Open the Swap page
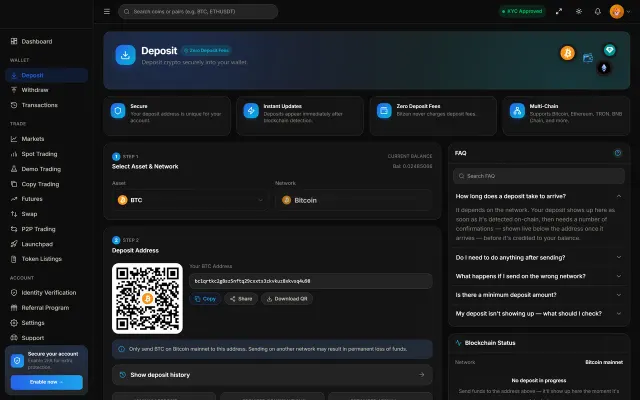 tap(47, 214)
